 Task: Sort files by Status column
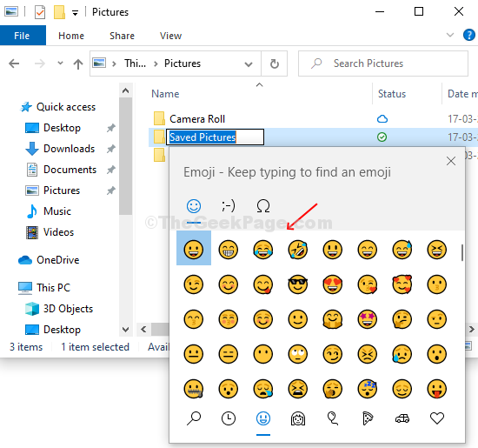tap(392, 94)
